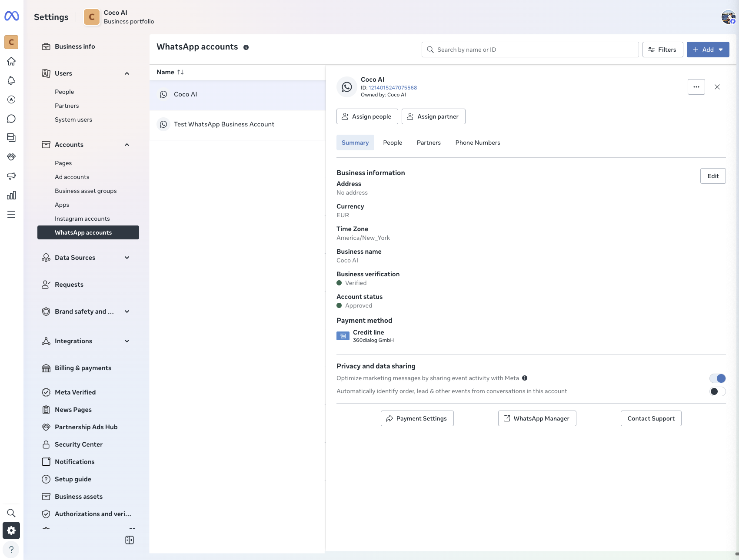Disable optimize marketing messages sharing toggle
Viewport: 739px width, 560px height.
tap(717, 378)
